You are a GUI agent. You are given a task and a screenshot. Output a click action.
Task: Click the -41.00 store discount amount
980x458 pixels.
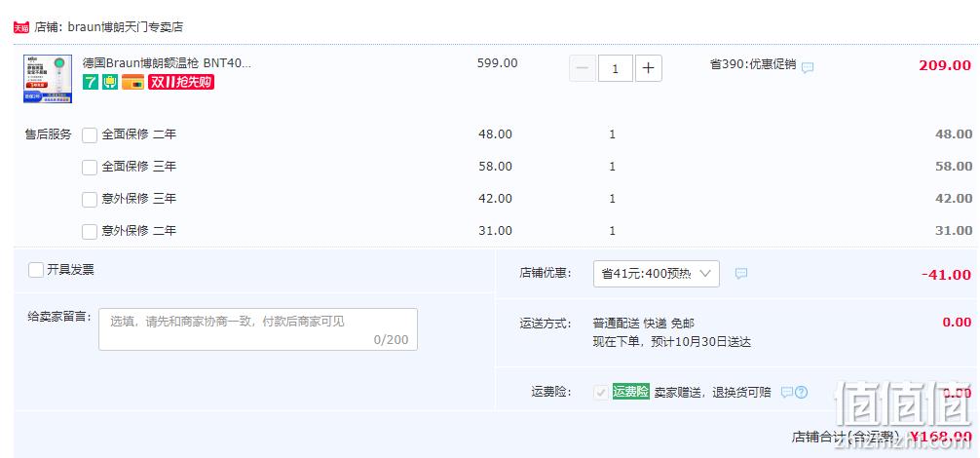coord(946,275)
